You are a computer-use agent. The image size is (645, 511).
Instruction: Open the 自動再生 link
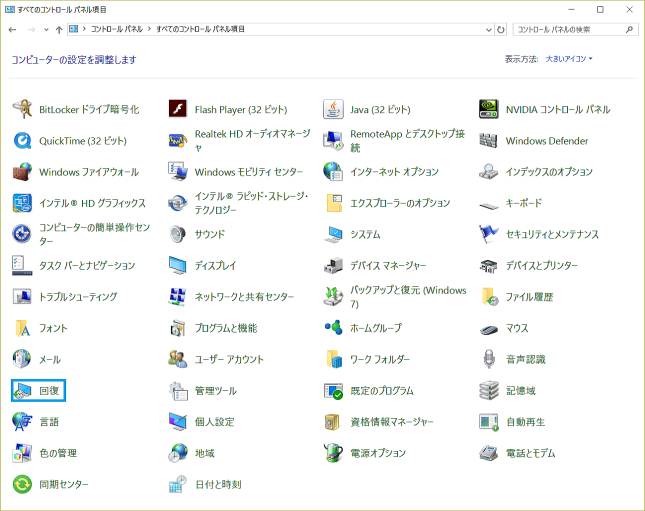pos(525,422)
